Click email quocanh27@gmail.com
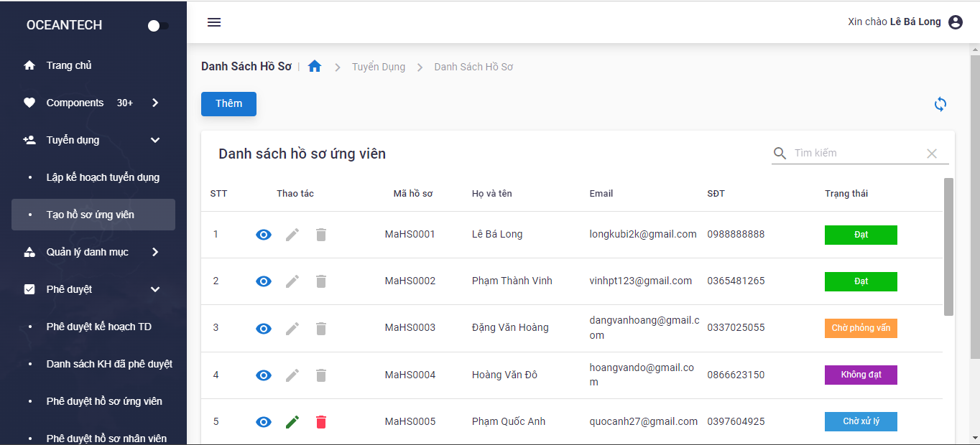980x445 pixels. pyautogui.click(x=644, y=421)
